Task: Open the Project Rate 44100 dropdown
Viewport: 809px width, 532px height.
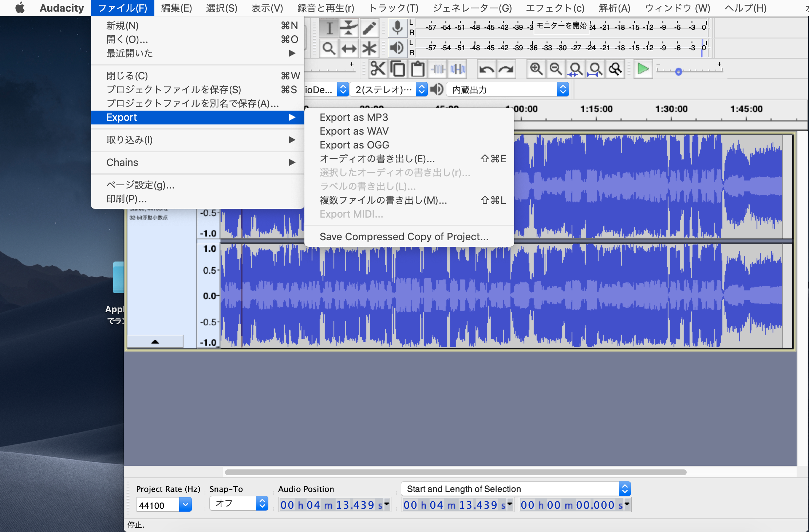Action: coord(185,505)
